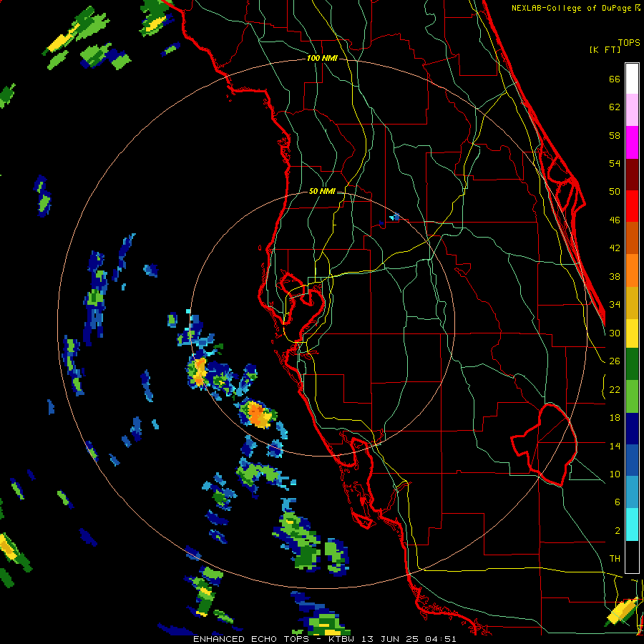Click the dark red 54 swatch

click(632, 174)
